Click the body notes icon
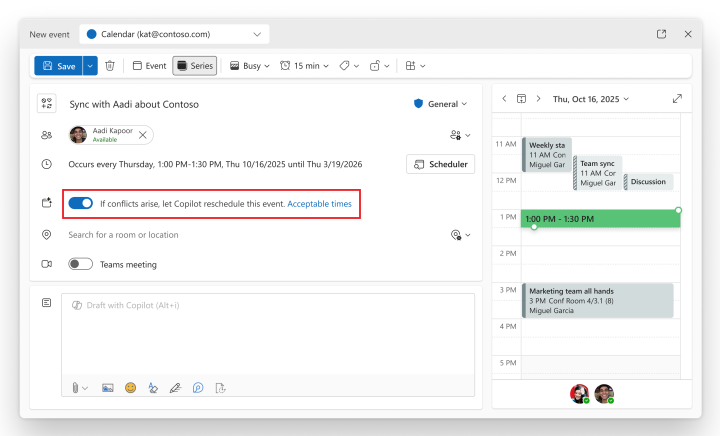This screenshot has width=720, height=436. [46, 302]
